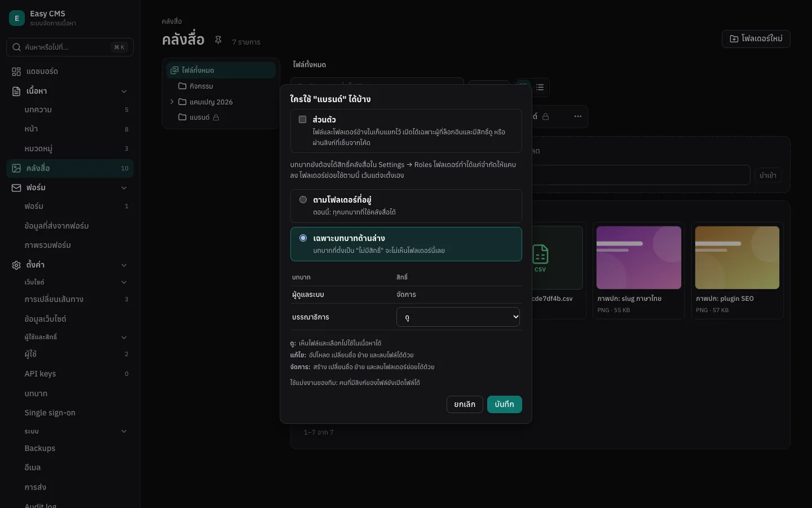812x508 pixels.
Task: Click the "7 รายการ" item count text
Action: point(246,42)
